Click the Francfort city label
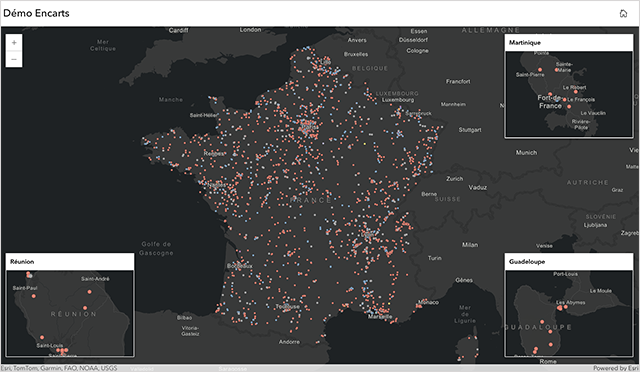 coord(458,82)
